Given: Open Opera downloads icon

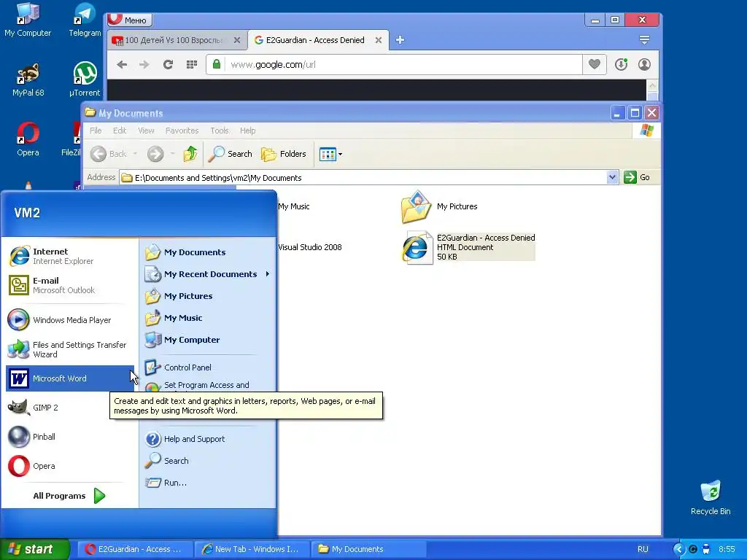Looking at the screenshot, I should tap(622, 65).
